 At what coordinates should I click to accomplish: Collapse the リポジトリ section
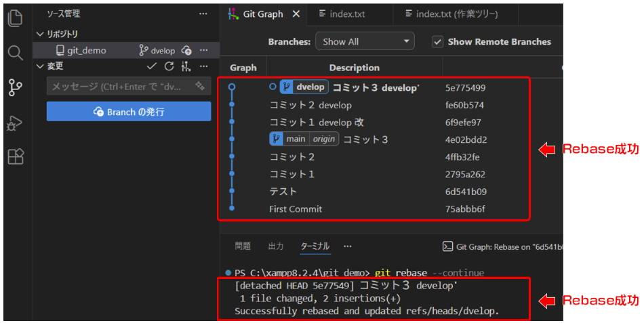click(x=39, y=34)
